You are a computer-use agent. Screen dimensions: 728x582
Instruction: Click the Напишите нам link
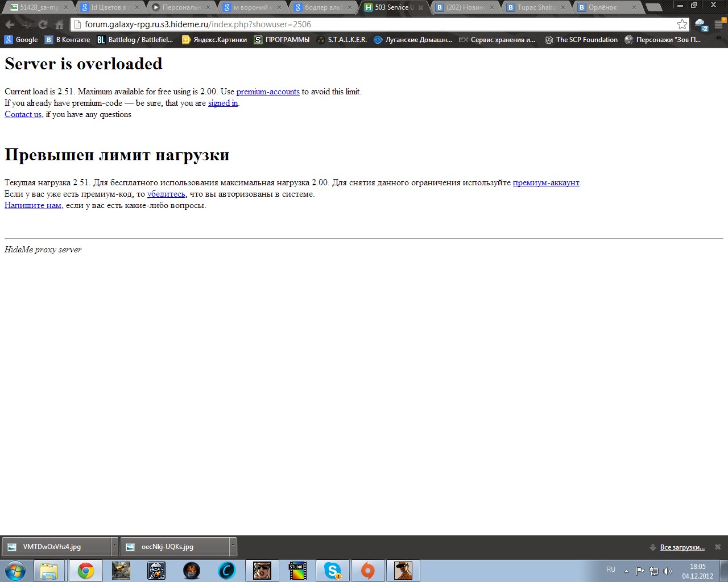tap(33, 205)
